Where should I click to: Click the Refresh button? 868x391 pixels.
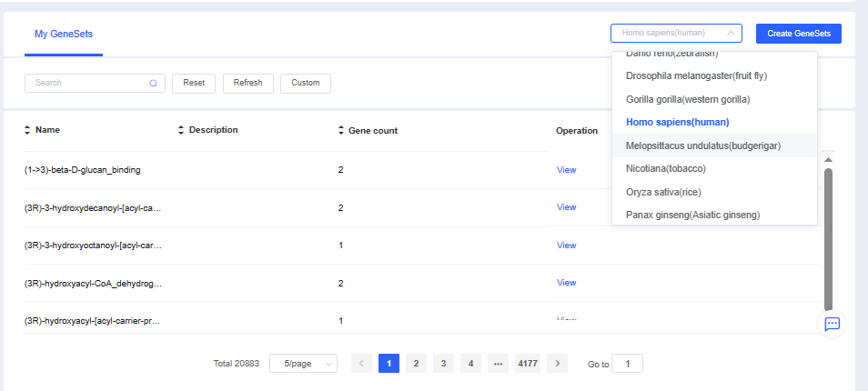click(x=247, y=83)
